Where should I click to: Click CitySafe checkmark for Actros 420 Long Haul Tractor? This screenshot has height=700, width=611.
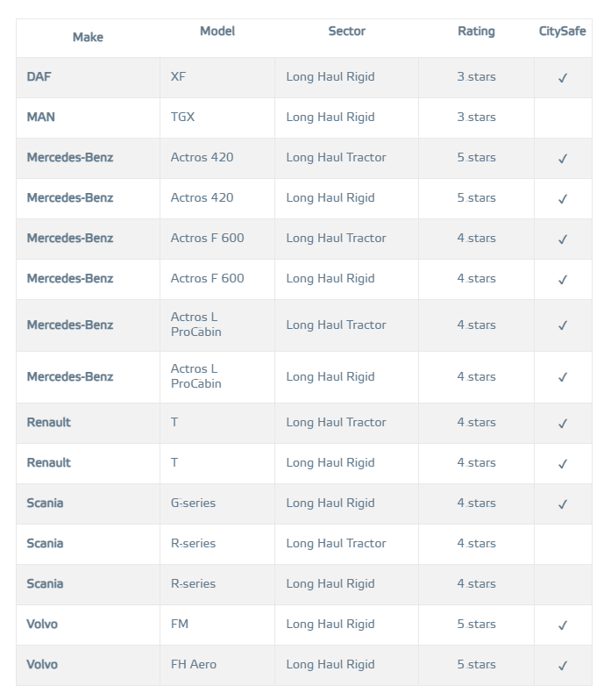click(x=563, y=159)
